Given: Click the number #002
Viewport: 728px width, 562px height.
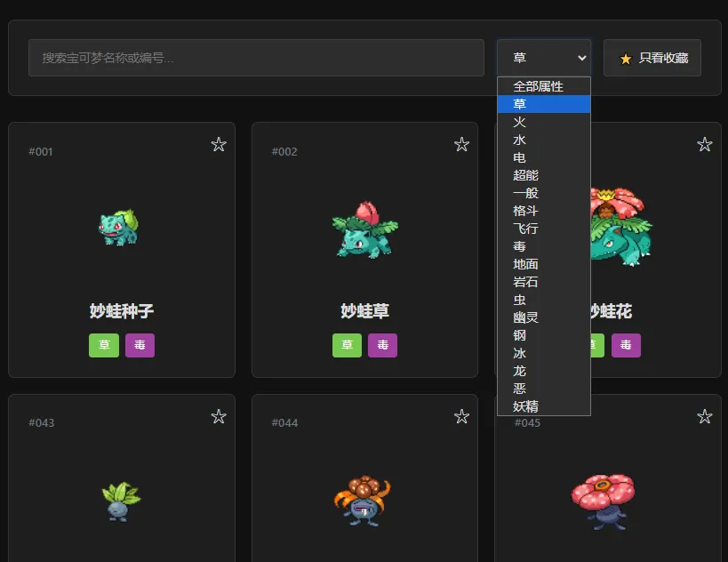Looking at the screenshot, I should (284, 152).
